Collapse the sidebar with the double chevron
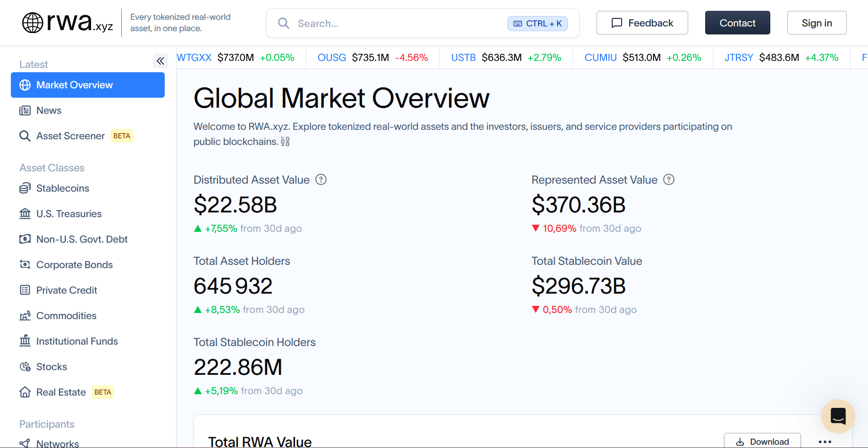This screenshot has height=448, width=868. coord(160,61)
